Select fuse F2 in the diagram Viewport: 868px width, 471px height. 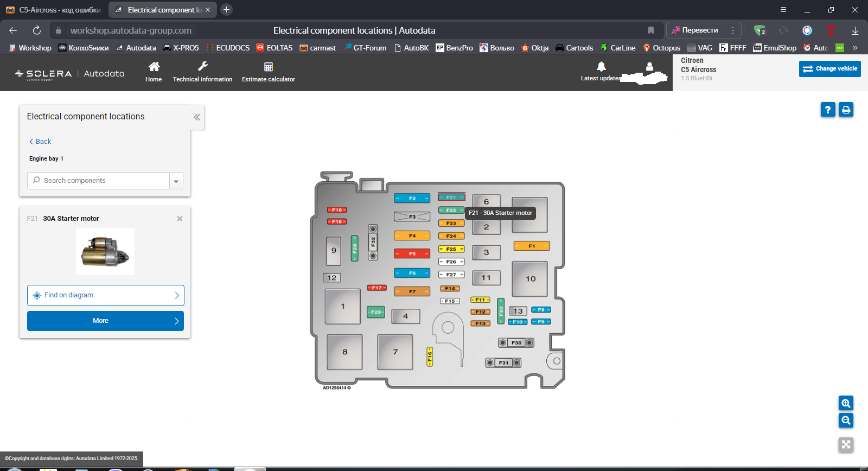tap(412, 199)
